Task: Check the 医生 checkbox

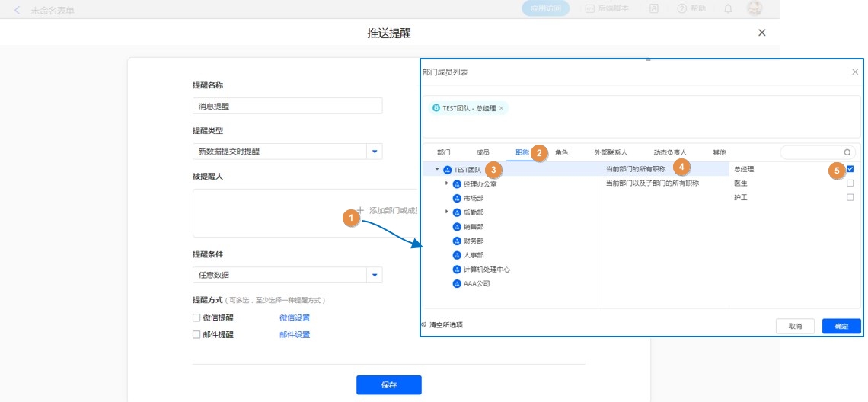Action: [850, 183]
